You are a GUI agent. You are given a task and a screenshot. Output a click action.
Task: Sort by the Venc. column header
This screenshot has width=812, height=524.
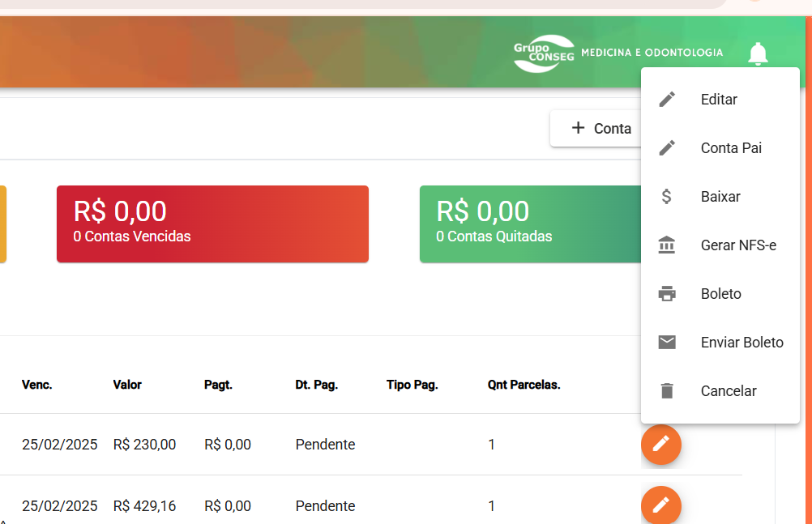[x=37, y=385]
